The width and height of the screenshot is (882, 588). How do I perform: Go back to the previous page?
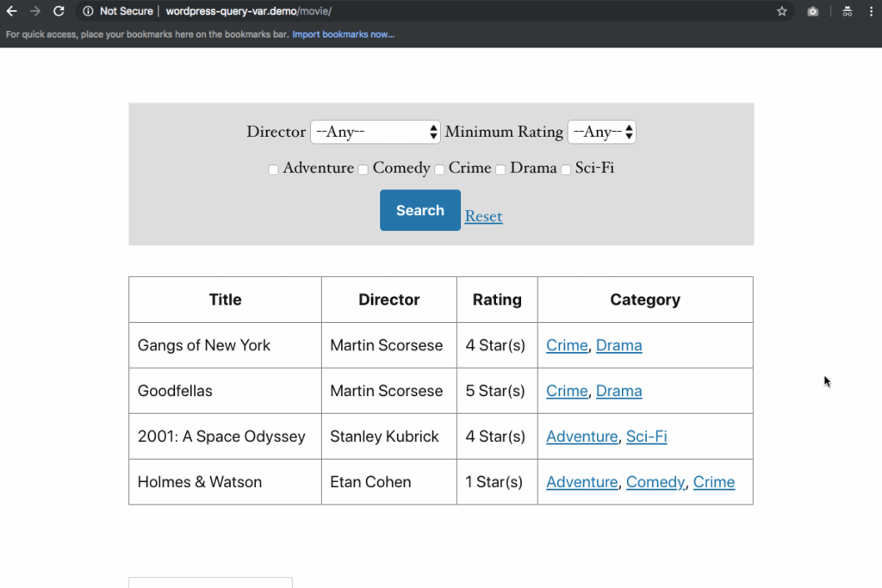pos(12,12)
